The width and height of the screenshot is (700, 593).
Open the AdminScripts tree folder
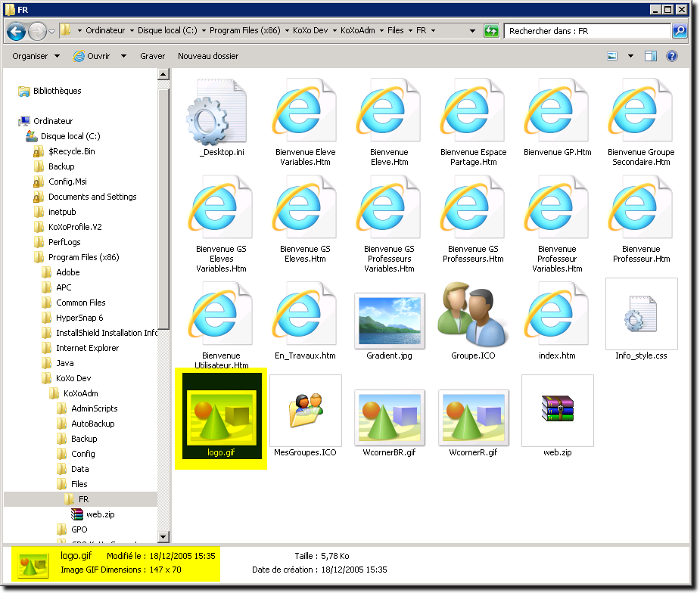point(94,408)
